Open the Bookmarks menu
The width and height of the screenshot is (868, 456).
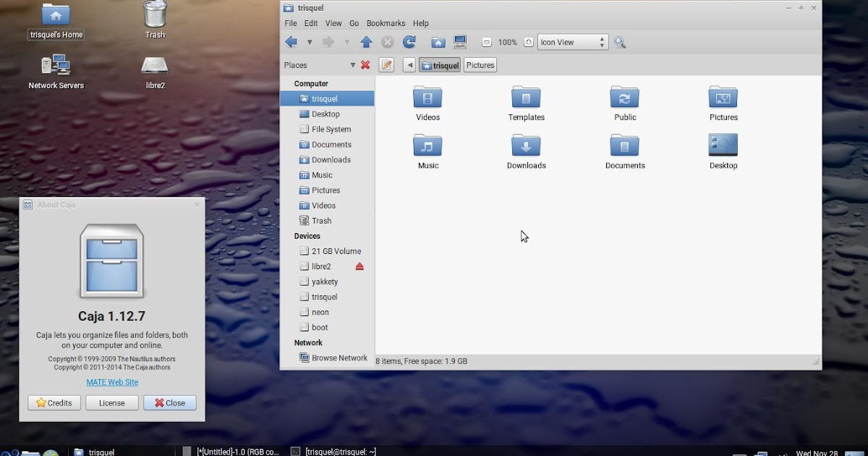point(386,22)
